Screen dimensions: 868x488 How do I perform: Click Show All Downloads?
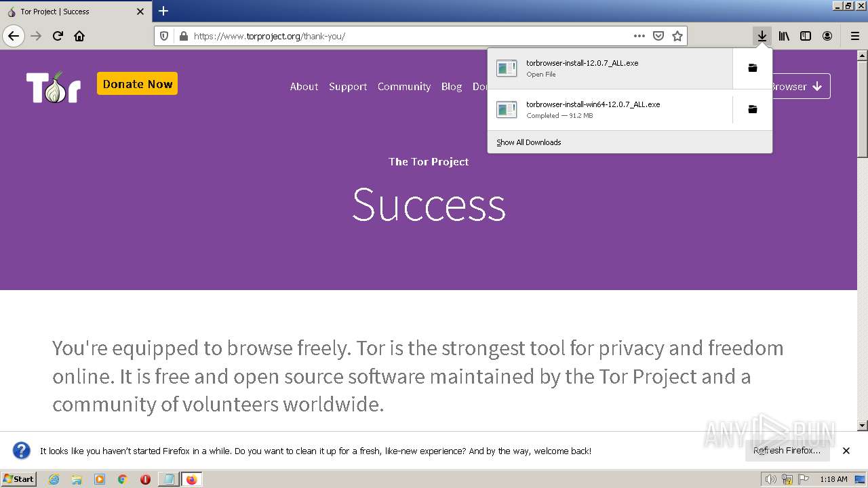(529, 142)
